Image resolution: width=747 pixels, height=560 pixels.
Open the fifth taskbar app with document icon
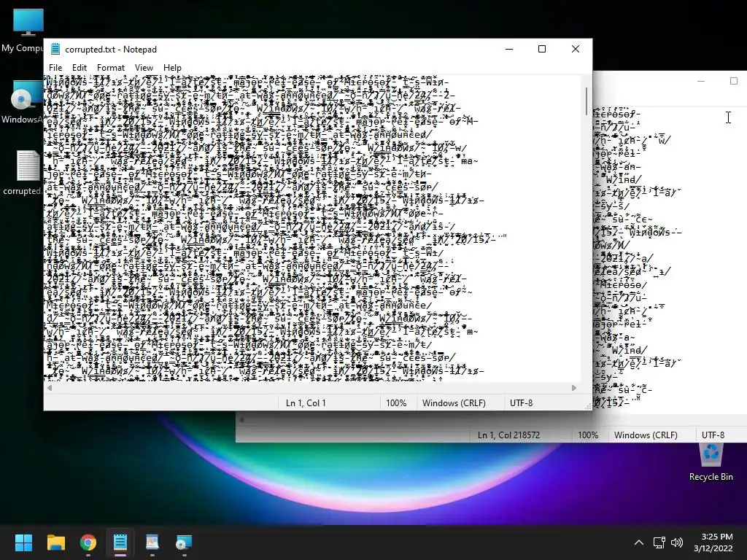(152, 542)
